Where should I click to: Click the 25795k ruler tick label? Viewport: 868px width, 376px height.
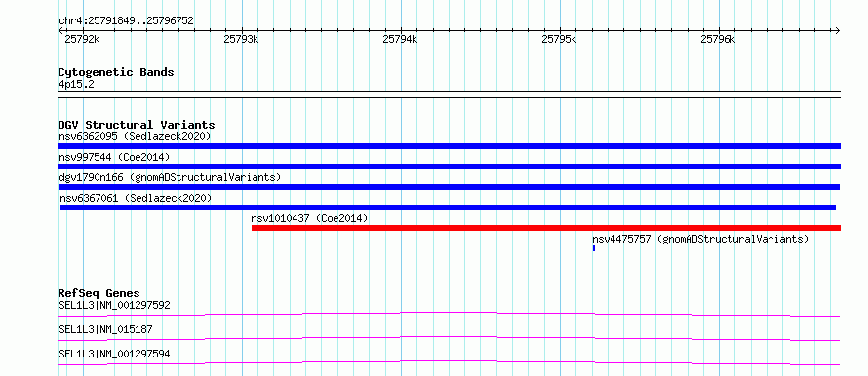click(559, 39)
